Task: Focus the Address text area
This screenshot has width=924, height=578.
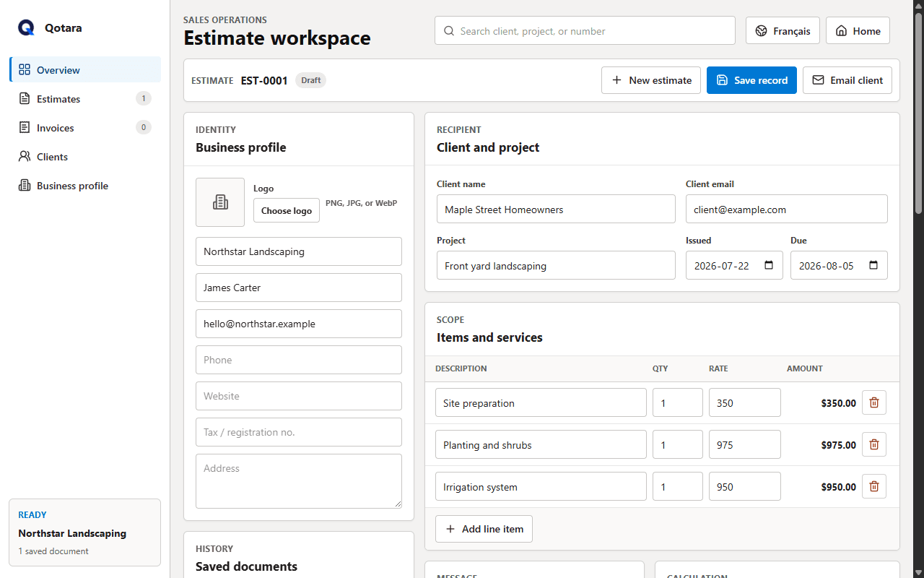Action: [299, 481]
